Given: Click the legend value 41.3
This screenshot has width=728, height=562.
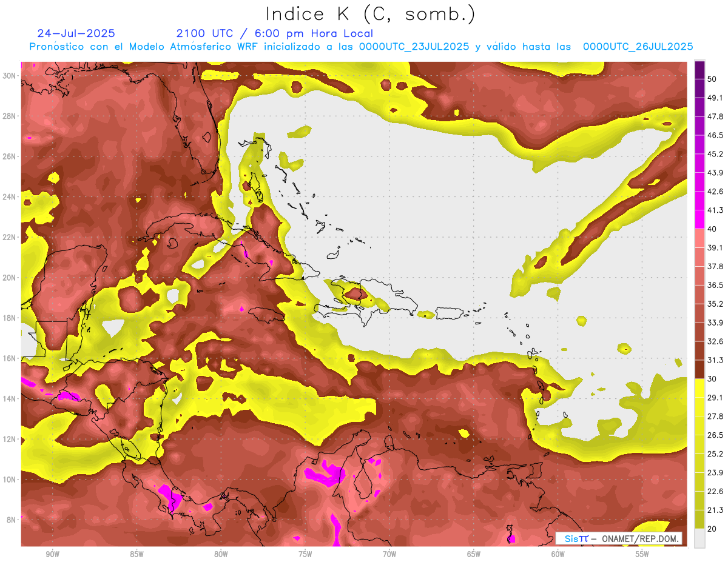Looking at the screenshot, I should point(715,210).
